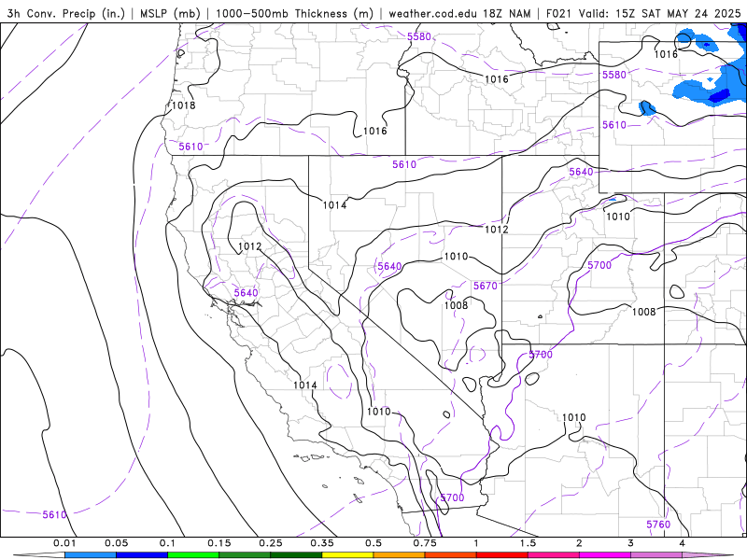747x560 pixels.
Task: Click the bright green 0.1 legend swatch
Action: pos(193,555)
